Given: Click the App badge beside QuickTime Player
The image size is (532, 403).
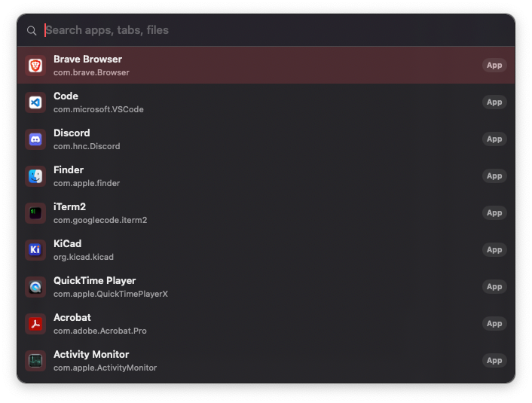Looking at the screenshot, I should pos(494,287).
